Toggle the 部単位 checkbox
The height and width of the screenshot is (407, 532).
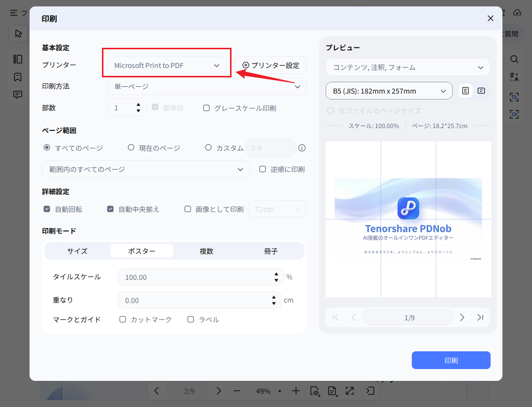pos(155,107)
